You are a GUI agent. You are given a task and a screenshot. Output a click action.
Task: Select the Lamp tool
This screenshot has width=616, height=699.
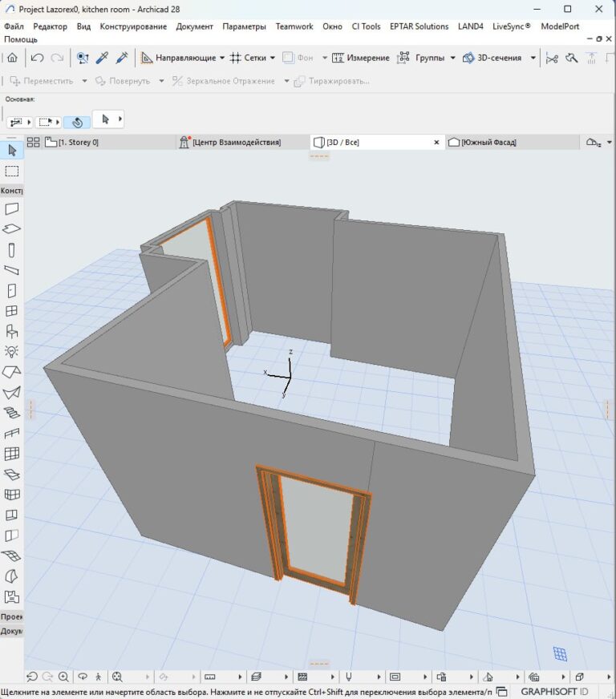click(x=11, y=352)
